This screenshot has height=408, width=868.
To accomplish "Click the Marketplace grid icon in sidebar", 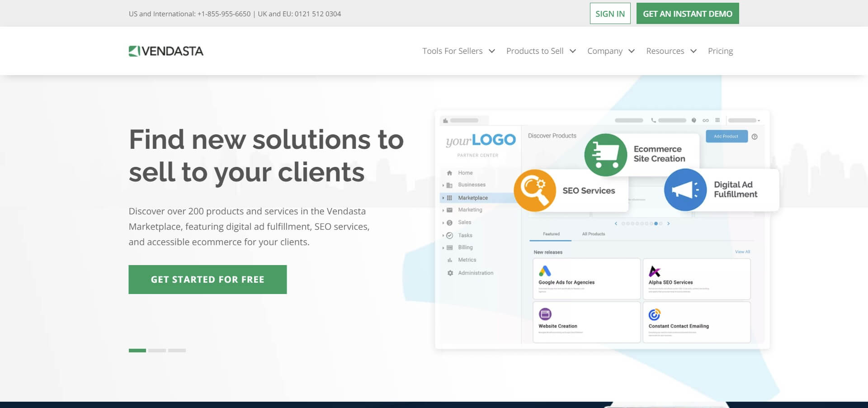I will tap(449, 198).
